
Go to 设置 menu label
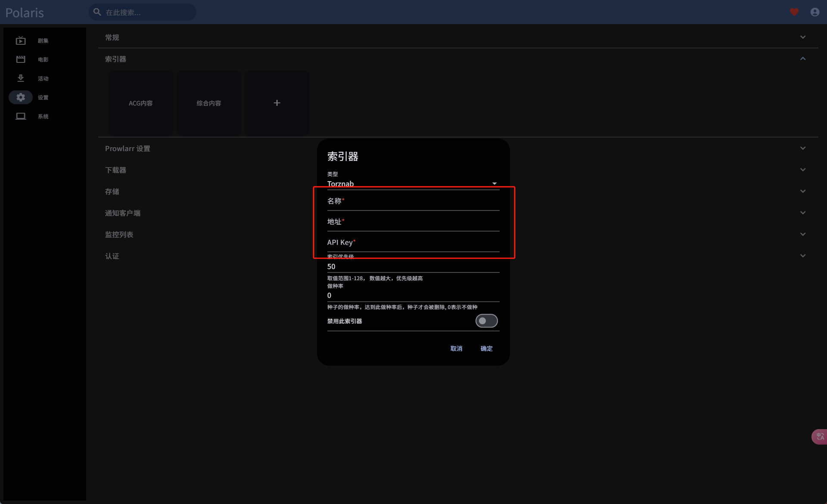tap(43, 98)
